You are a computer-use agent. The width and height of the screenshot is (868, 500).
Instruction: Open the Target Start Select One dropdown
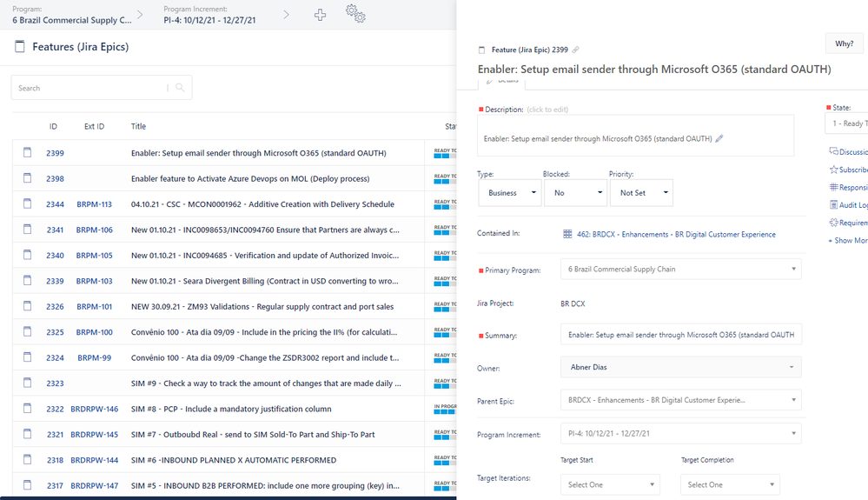[610, 484]
